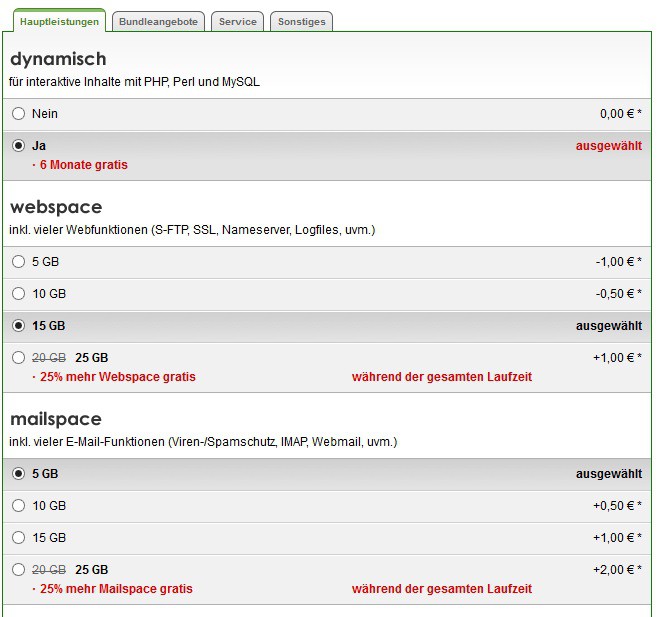Open the Service tab
Screen dimensions: 665x617
pos(237,21)
